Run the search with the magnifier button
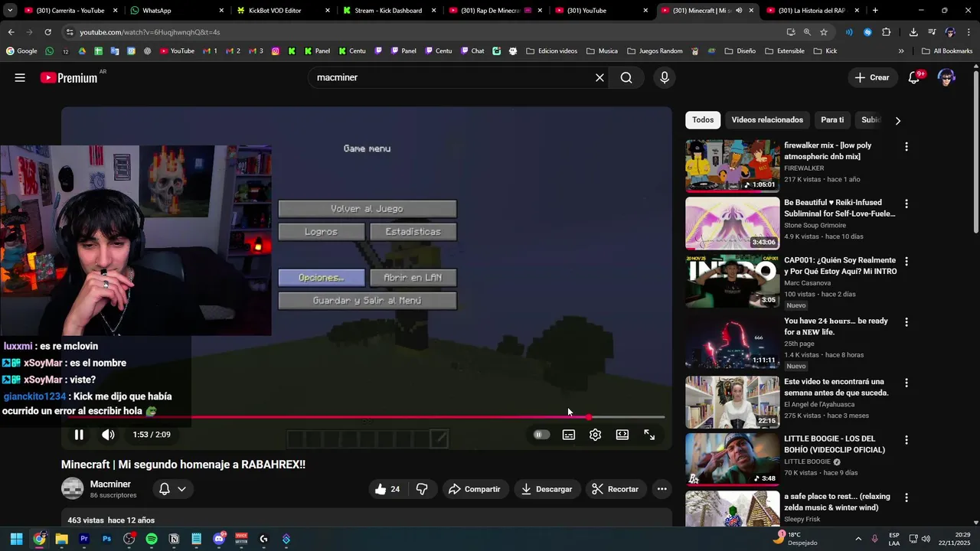Image resolution: width=980 pixels, height=551 pixels. [626, 77]
